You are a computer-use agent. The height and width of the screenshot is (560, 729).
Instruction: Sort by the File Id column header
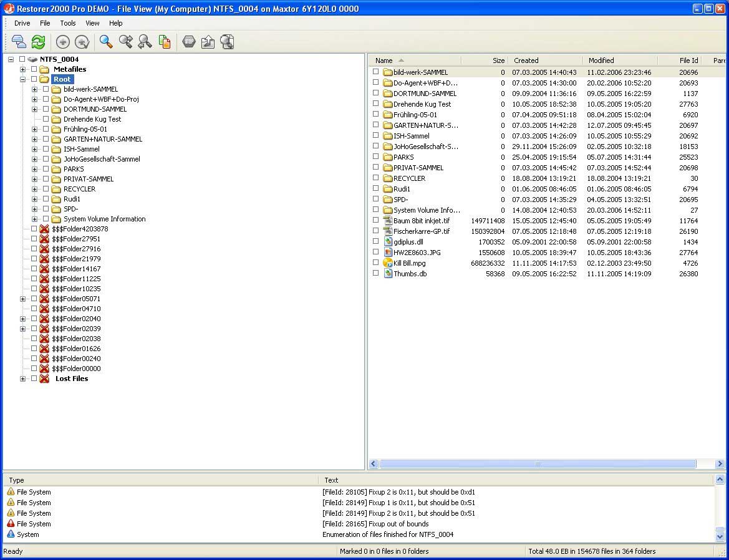[x=680, y=60]
